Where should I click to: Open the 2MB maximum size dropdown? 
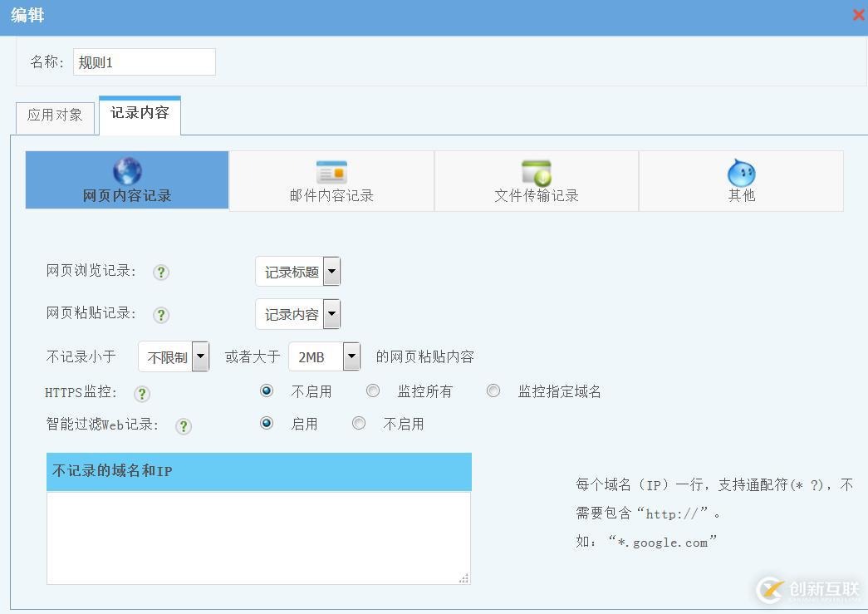325,356
